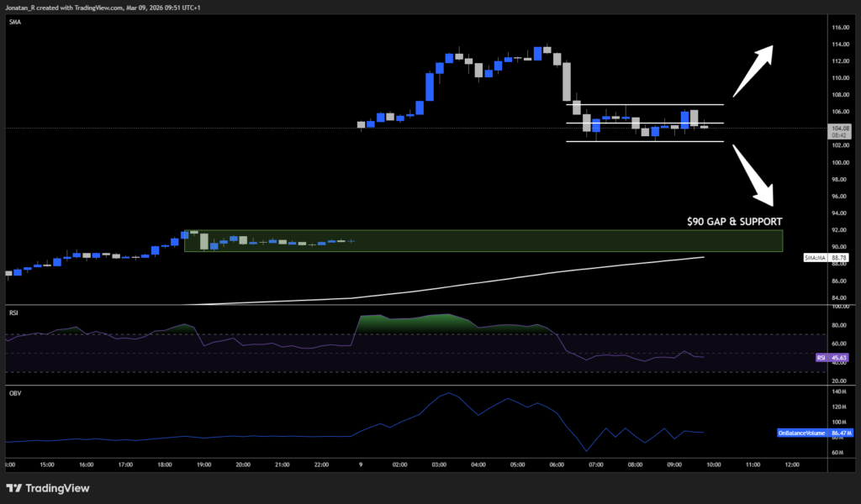Click the OBV pane indicator label
861x504 pixels.
tap(14, 391)
